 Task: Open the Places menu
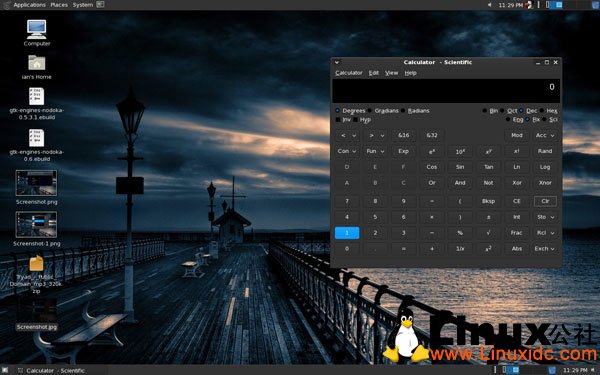coord(59,5)
